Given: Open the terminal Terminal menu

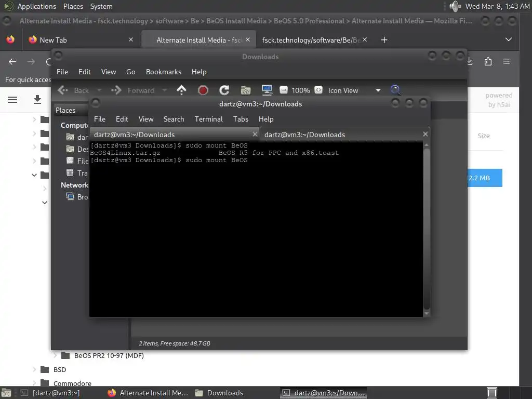Looking at the screenshot, I should point(209,119).
